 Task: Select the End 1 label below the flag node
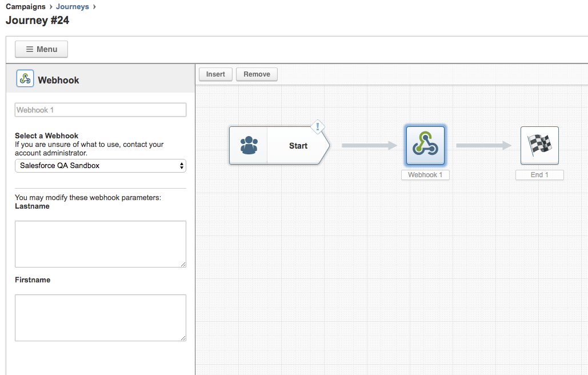(539, 174)
